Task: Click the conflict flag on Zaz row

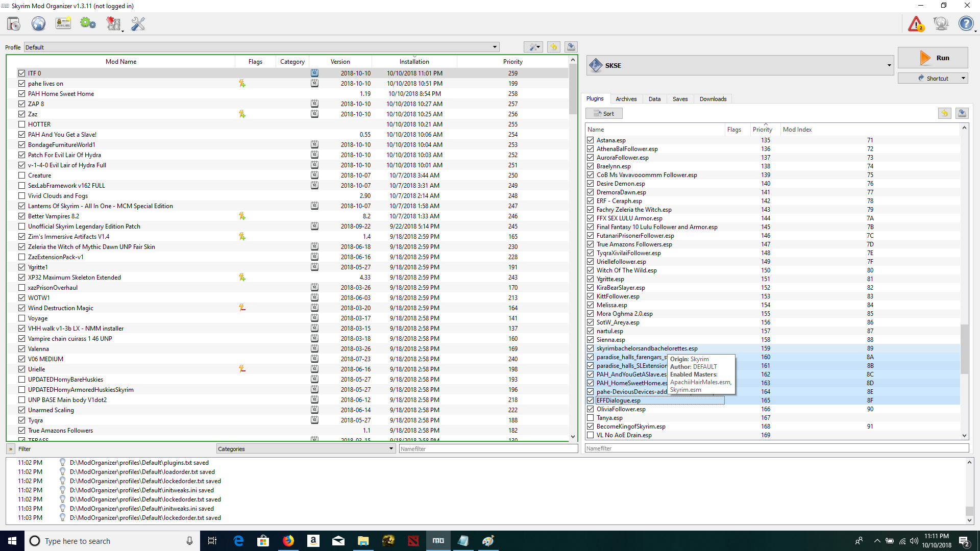Action: (x=242, y=114)
